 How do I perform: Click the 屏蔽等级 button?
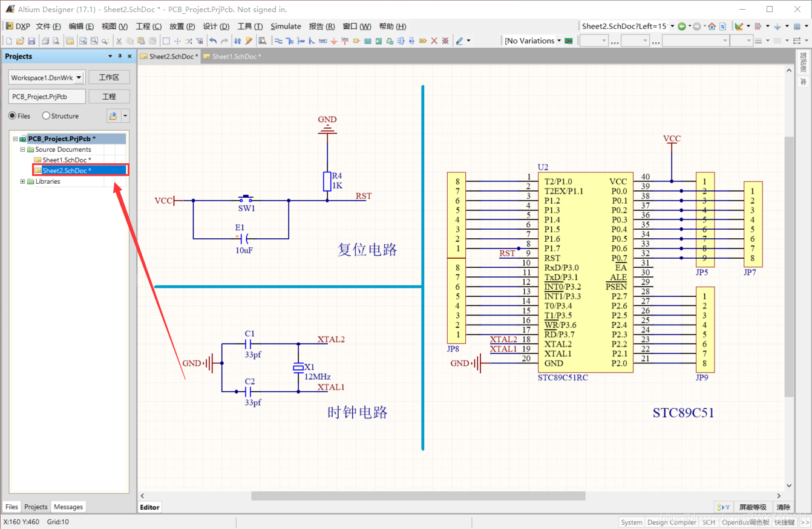(753, 507)
